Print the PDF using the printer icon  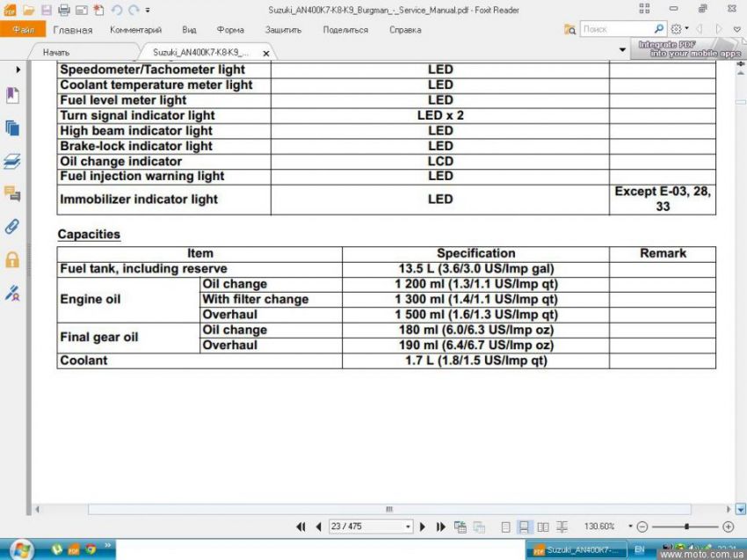coord(64,10)
